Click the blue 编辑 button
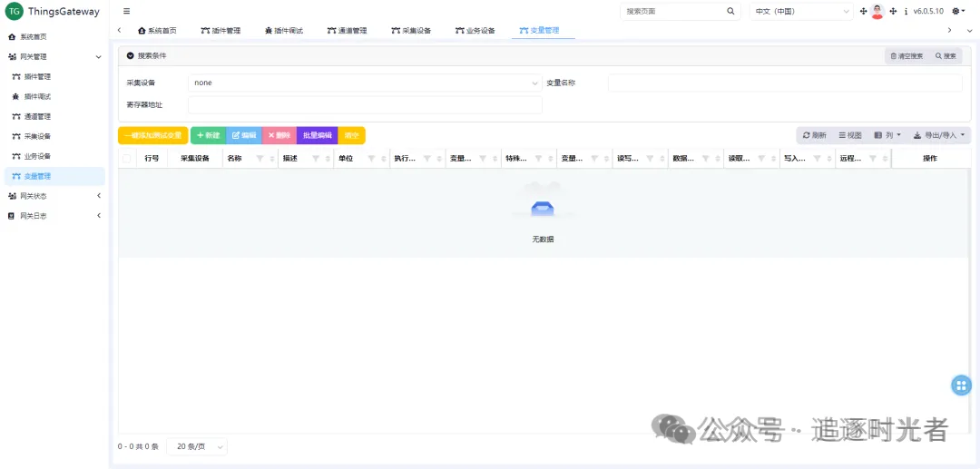The width and height of the screenshot is (980, 469). coord(244,135)
